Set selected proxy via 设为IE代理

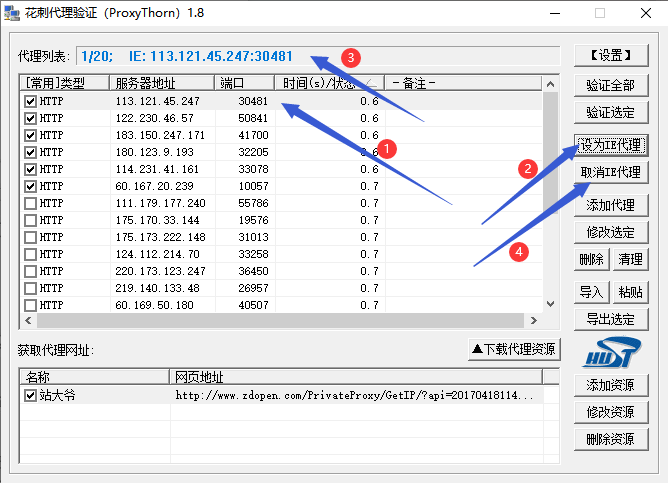[x=610, y=146]
